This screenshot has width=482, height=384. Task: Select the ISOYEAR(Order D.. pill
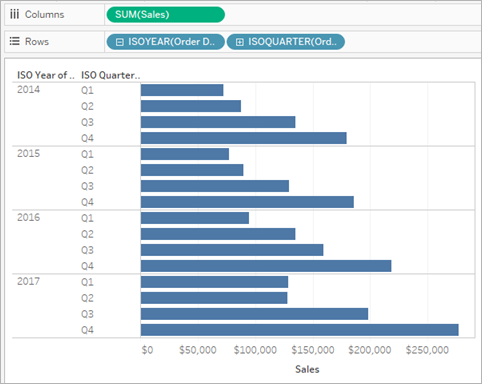(166, 42)
